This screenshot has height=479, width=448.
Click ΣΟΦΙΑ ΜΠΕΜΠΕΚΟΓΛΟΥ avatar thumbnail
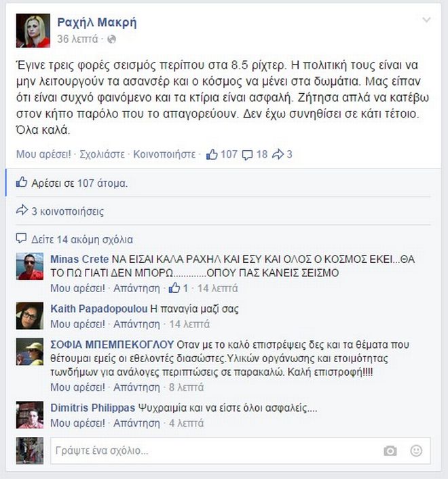30,352
